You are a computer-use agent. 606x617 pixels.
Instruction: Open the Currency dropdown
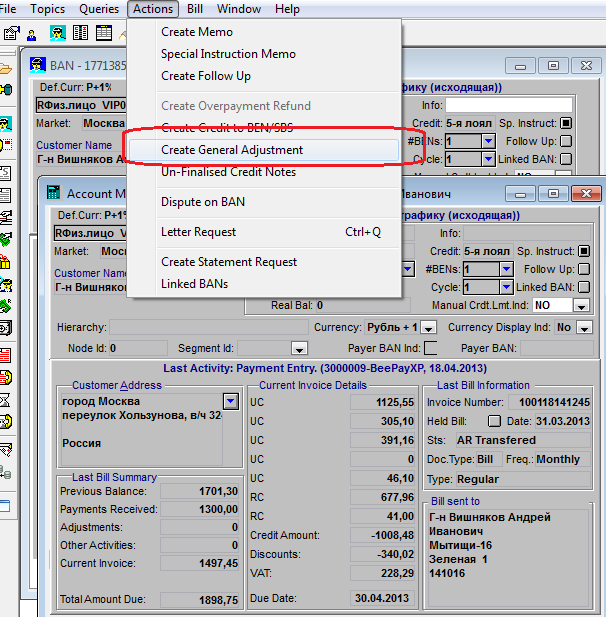(x=428, y=327)
